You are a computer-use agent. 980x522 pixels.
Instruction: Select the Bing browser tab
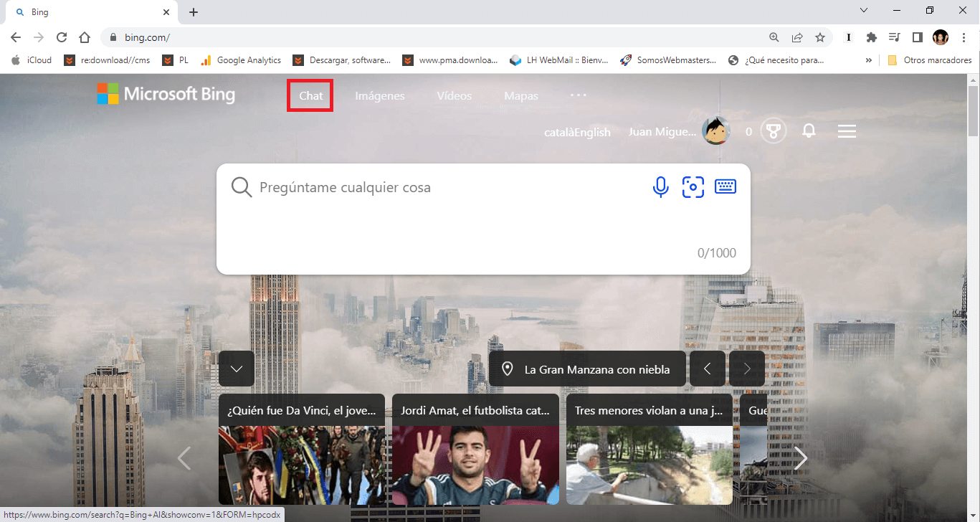[x=90, y=13]
